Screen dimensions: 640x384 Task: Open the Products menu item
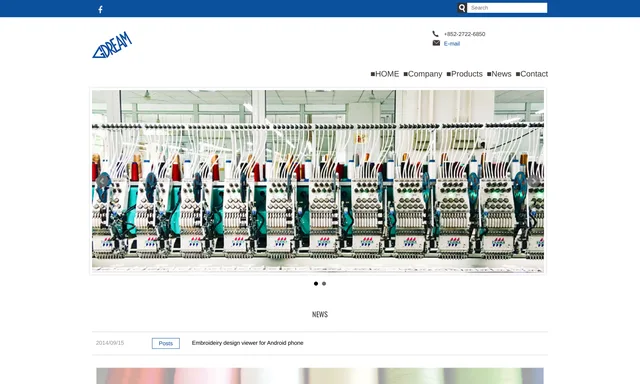464,74
